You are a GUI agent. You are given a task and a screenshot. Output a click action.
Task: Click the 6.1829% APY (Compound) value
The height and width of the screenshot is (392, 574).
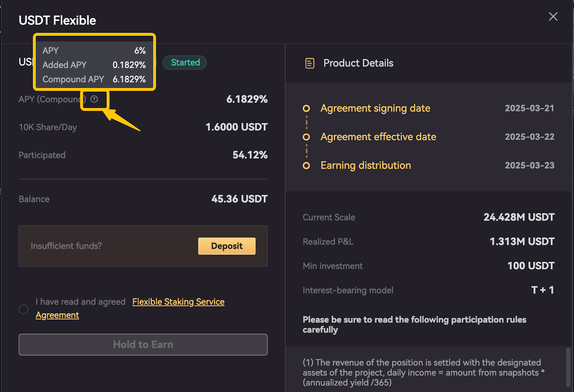[247, 99]
